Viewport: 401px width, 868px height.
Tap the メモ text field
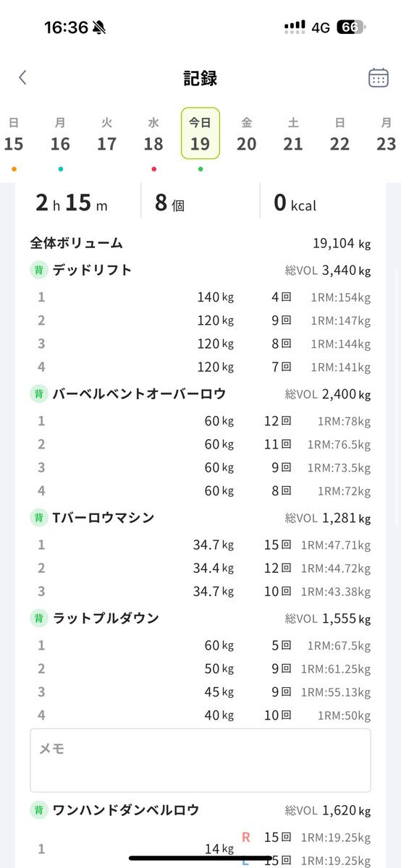(x=200, y=760)
